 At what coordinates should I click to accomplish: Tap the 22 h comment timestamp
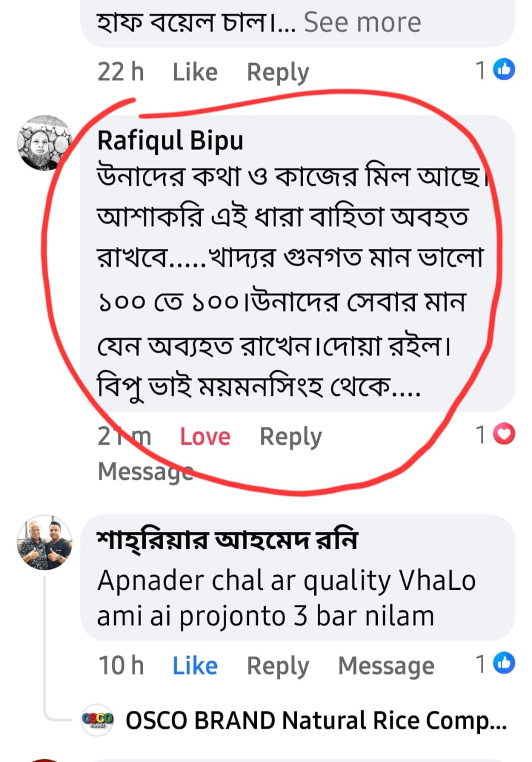[x=121, y=73]
